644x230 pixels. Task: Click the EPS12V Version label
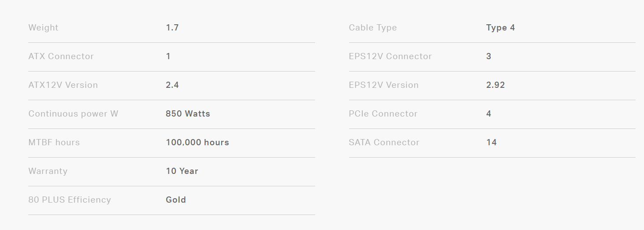click(383, 85)
